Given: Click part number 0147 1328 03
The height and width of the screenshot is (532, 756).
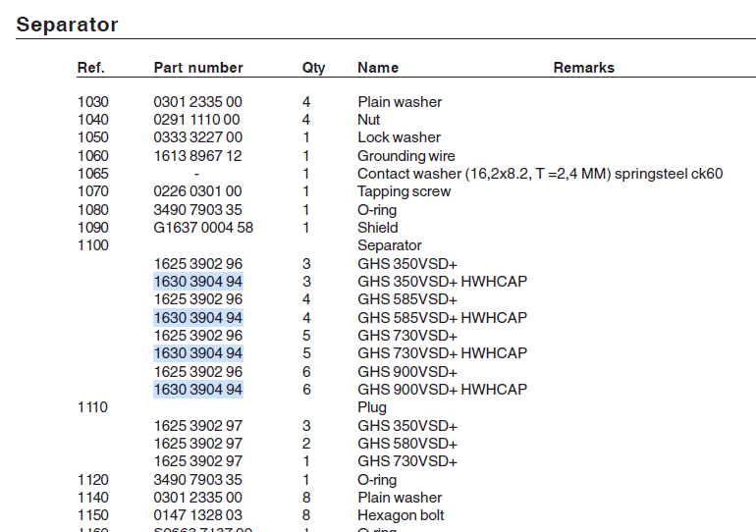Looking at the screenshot, I should point(197,515).
